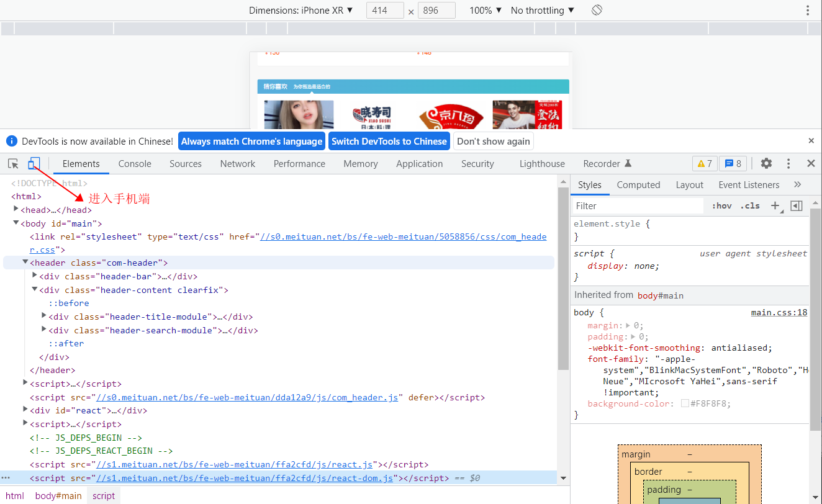Activate the inspect element picker icon
Image resolution: width=822 pixels, height=504 pixels.
pyautogui.click(x=13, y=163)
